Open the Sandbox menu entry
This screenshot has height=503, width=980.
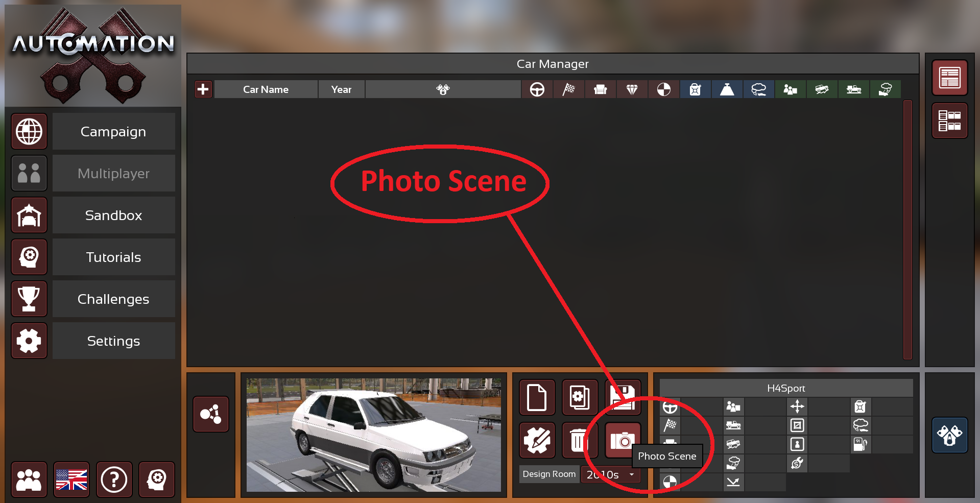click(x=113, y=215)
